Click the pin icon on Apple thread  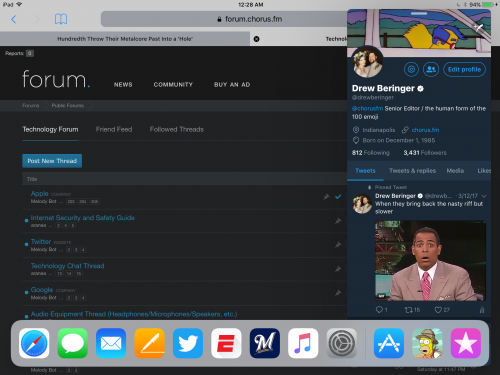[x=326, y=197]
